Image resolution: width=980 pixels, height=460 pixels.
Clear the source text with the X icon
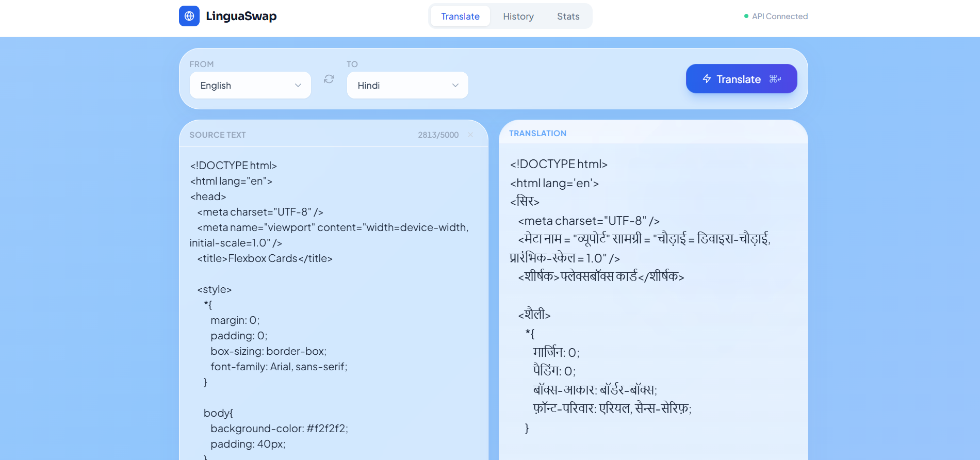click(470, 135)
